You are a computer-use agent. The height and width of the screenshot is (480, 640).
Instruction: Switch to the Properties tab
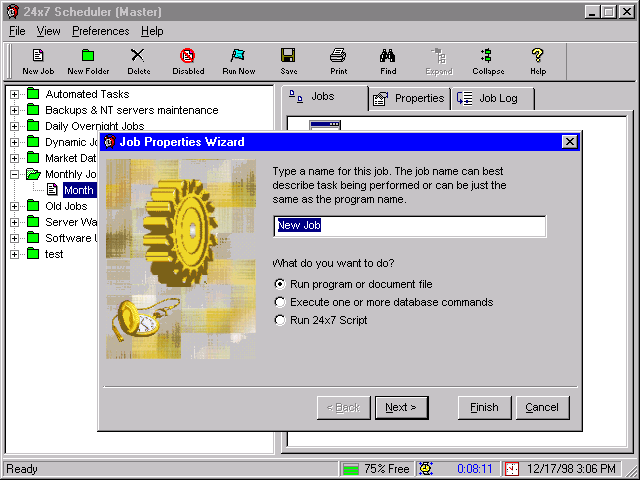[x=409, y=98]
